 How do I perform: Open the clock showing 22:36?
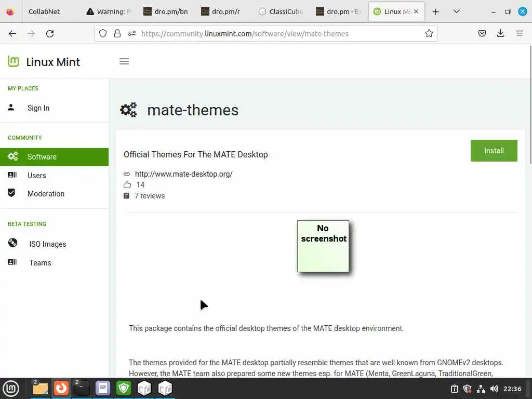pos(512,389)
